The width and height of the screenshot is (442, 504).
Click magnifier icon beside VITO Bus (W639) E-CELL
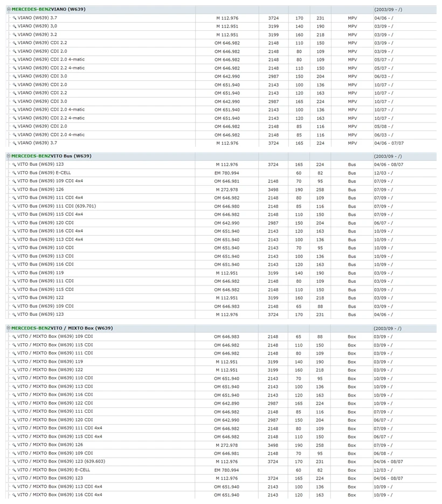click(x=14, y=173)
